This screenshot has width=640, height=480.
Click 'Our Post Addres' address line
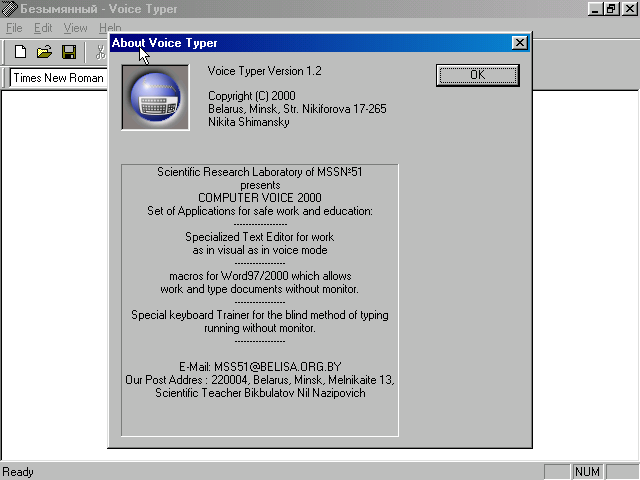pyautogui.click(x=260, y=380)
